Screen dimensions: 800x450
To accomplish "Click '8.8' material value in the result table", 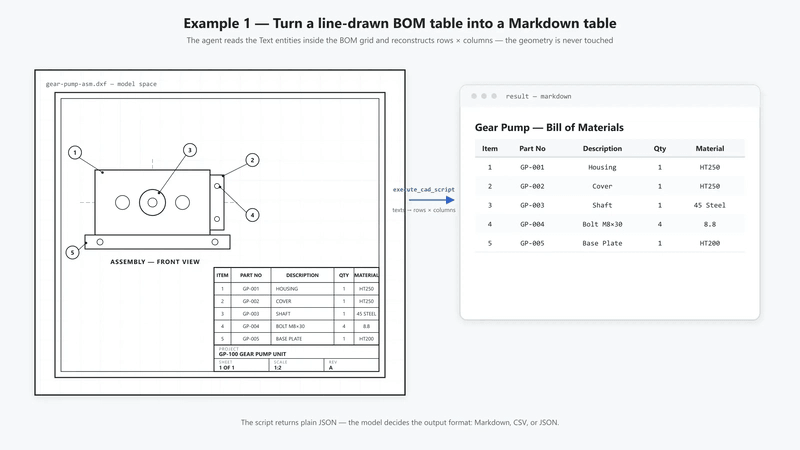I will tap(710, 224).
